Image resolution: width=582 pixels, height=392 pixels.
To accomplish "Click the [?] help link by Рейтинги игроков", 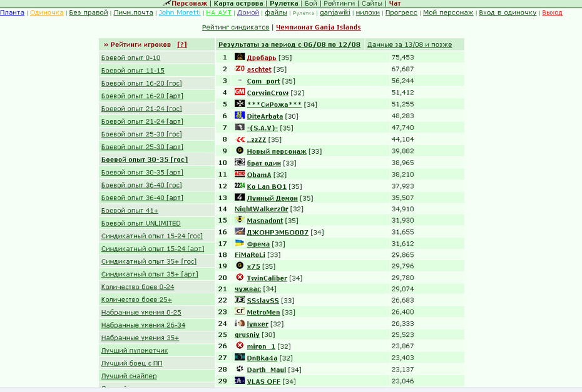I will (x=182, y=44).
